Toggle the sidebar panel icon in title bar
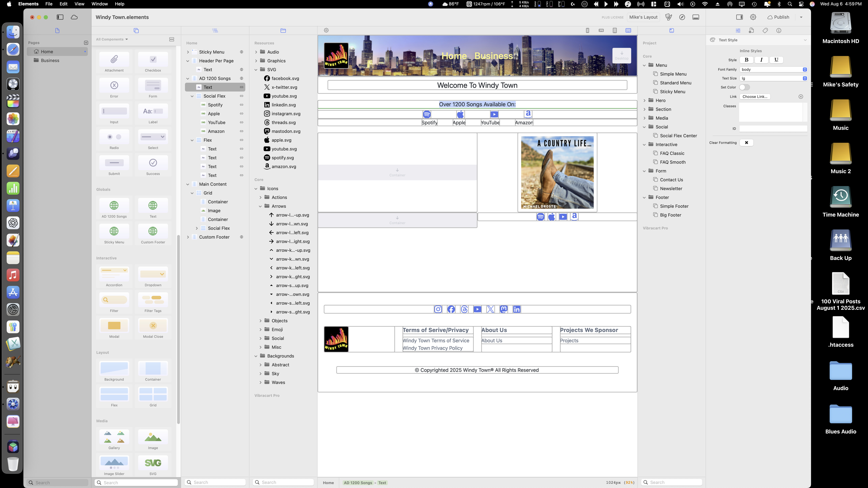868x488 pixels. [60, 17]
